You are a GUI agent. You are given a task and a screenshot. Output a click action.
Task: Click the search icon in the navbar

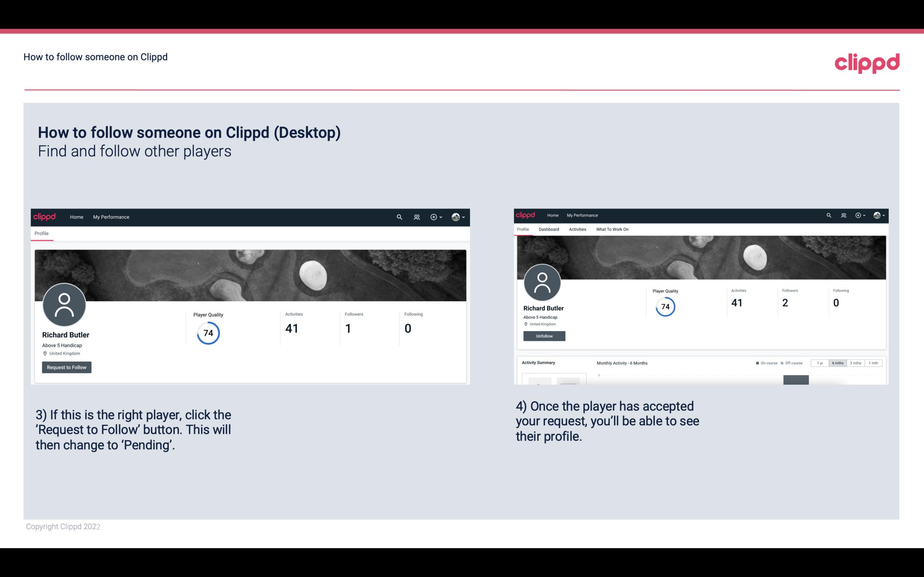pos(399,217)
